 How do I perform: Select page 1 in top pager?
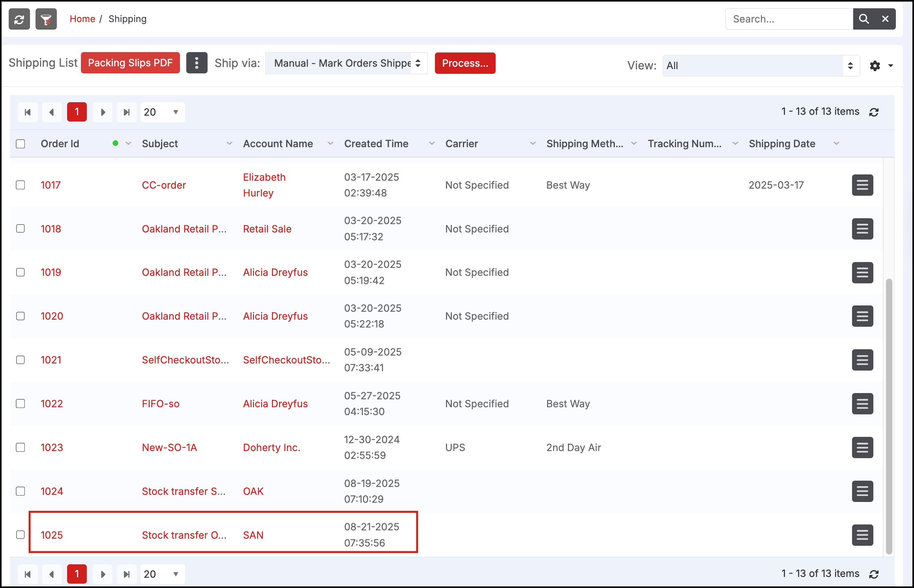[77, 112]
